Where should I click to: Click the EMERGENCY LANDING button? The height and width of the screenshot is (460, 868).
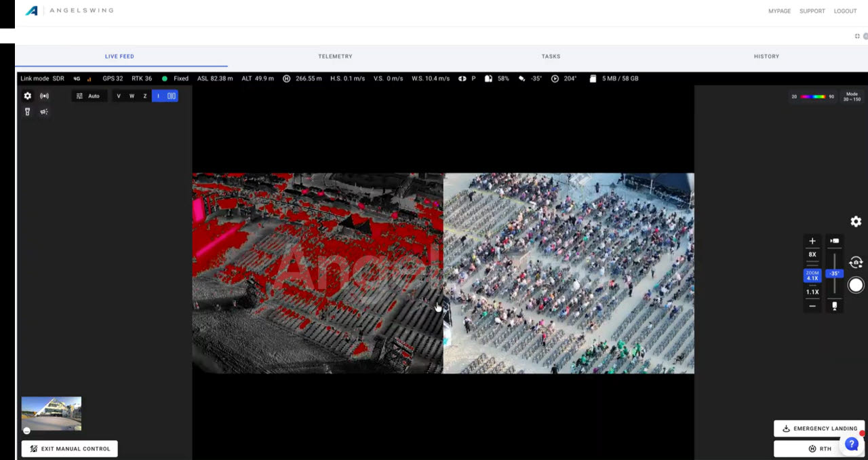819,429
